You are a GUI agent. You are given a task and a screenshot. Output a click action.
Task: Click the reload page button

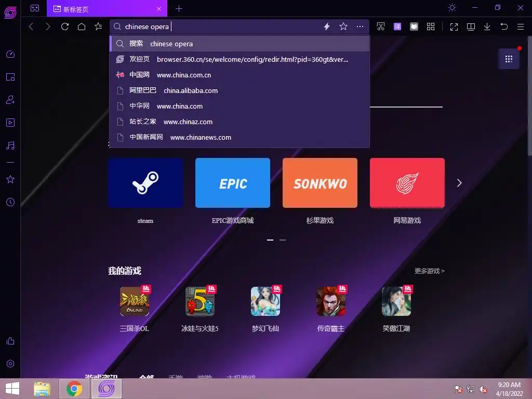[x=65, y=26]
